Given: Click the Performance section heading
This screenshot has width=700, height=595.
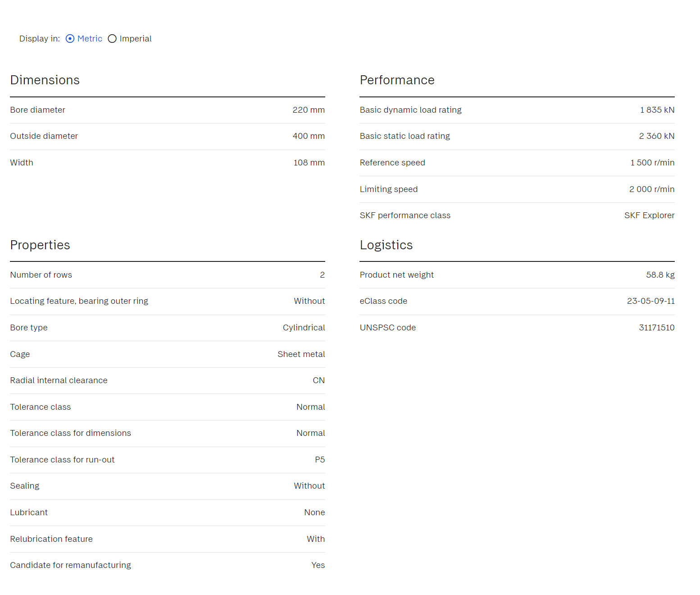Looking at the screenshot, I should click(397, 80).
